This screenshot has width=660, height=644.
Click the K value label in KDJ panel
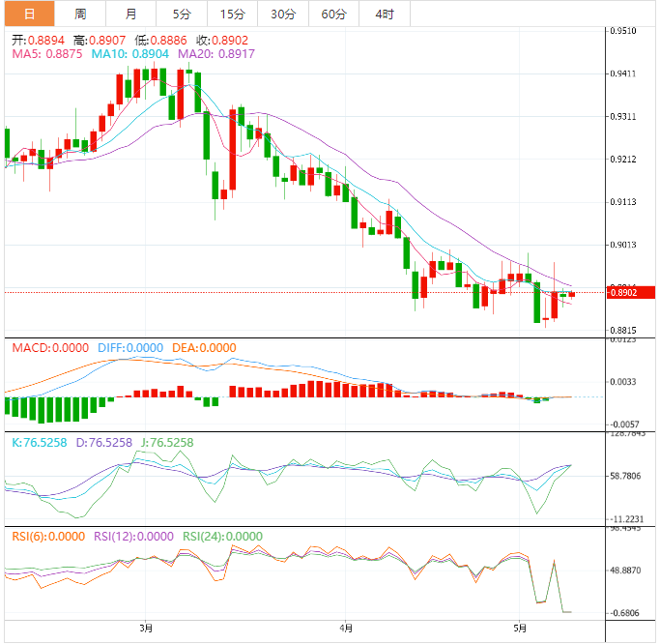click(x=39, y=443)
